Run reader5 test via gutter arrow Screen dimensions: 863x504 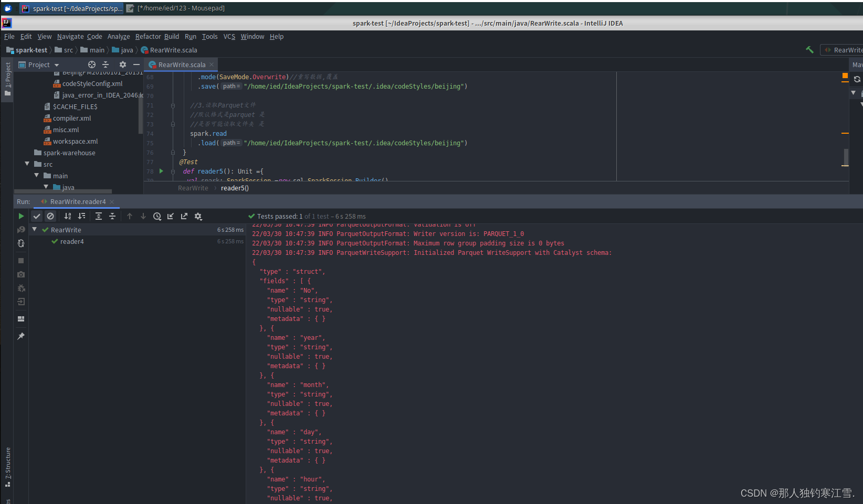coord(161,171)
